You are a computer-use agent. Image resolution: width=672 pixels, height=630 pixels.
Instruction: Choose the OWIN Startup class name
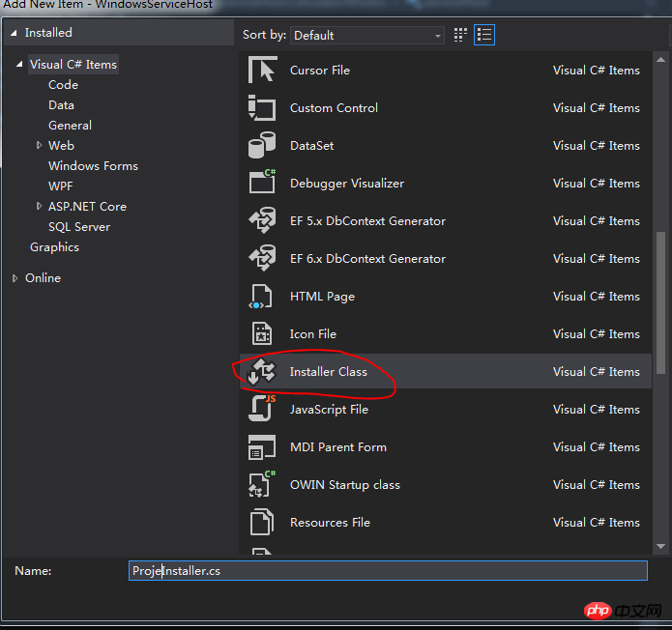coord(344,485)
